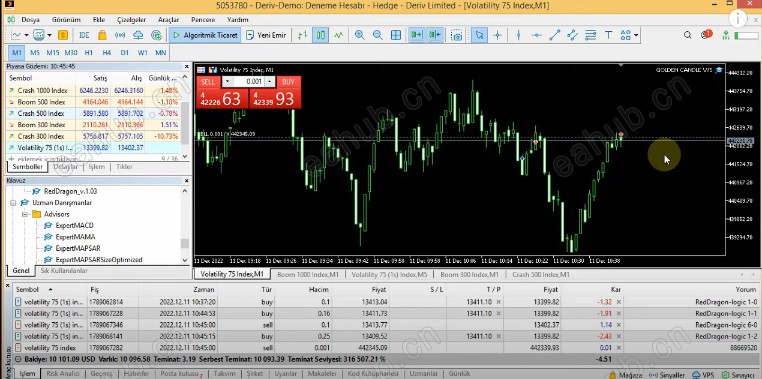Remove T/P on ticket 1789062814
Viewport: 762px width, 379px height.
pyautogui.click(x=498, y=302)
